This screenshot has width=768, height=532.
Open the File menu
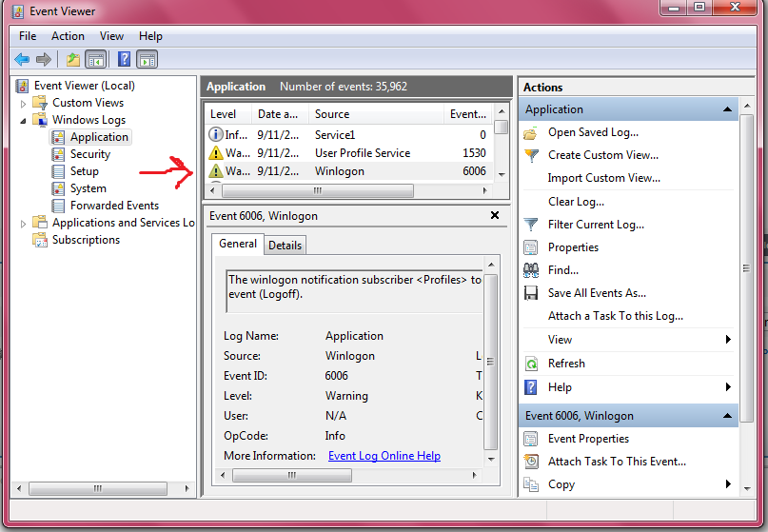[28, 36]
